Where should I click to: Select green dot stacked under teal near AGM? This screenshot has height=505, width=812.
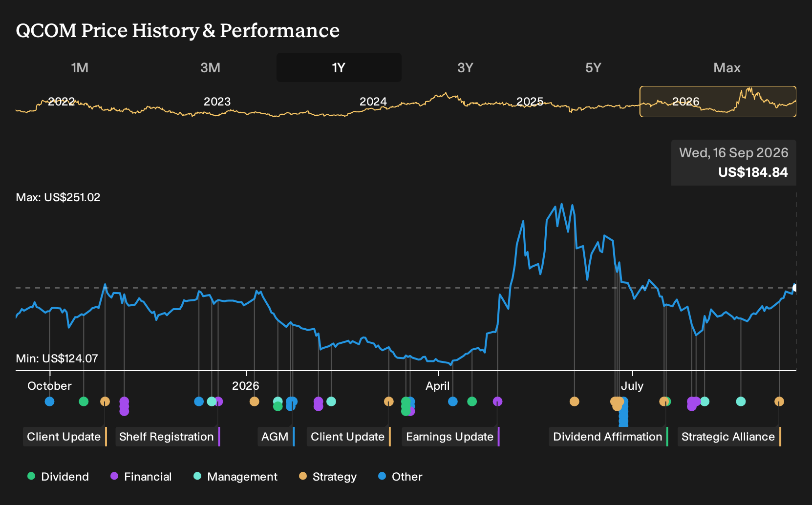(278, 406)
